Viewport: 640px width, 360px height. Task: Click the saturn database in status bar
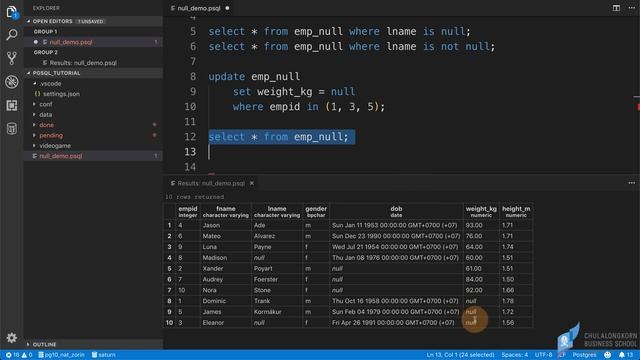coord(104,355)
